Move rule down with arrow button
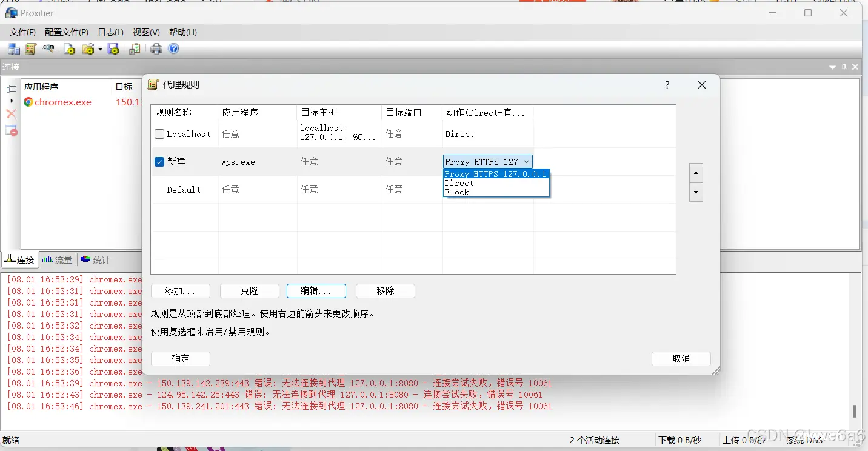This screenshot has width=868, height=451. [696, 193]
